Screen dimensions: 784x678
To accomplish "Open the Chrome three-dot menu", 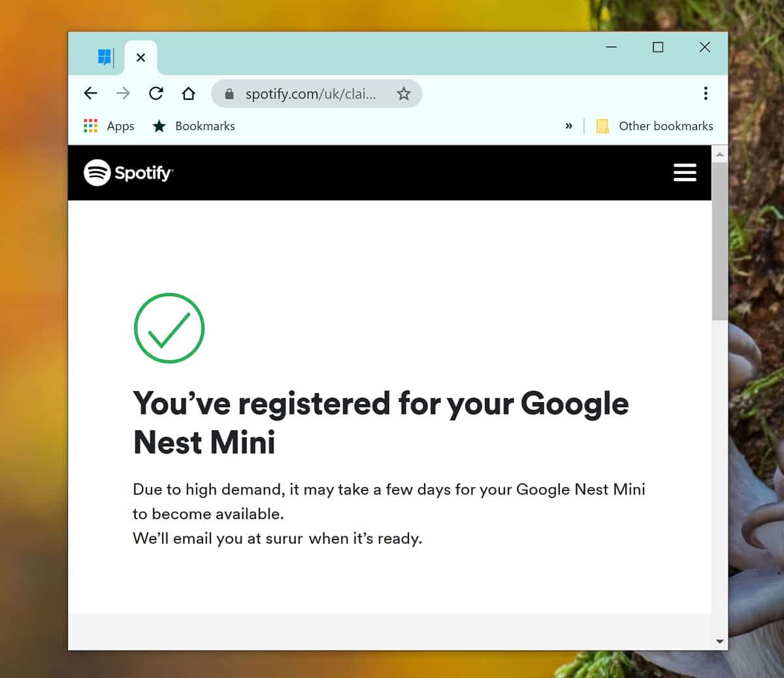I will tap(706, 93).
